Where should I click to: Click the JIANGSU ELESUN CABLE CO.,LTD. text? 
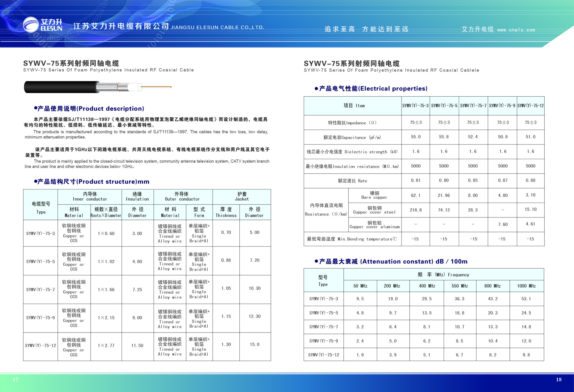(x=217, y=28)
